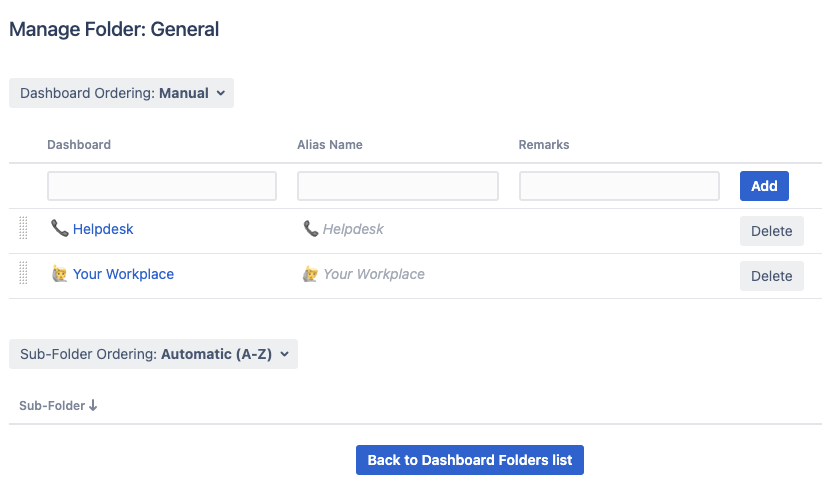
Task: Click the phone emoji icon next to Helpdesk link
Action: click(x=59, y=229)
